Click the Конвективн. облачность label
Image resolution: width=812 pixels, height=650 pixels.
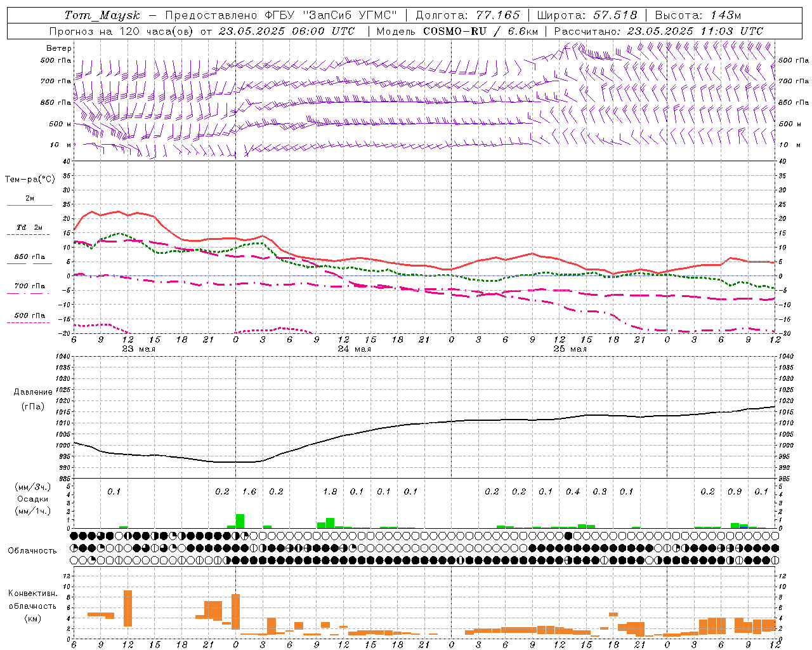coord(32,600)
